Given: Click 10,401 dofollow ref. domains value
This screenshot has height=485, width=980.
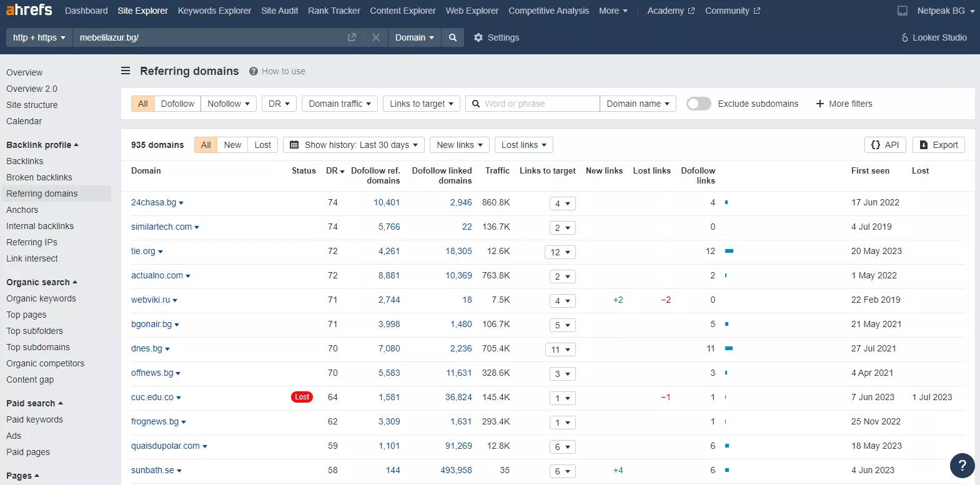Looking at the screenshot, I should pyautogui.click(x=387, y=202).
